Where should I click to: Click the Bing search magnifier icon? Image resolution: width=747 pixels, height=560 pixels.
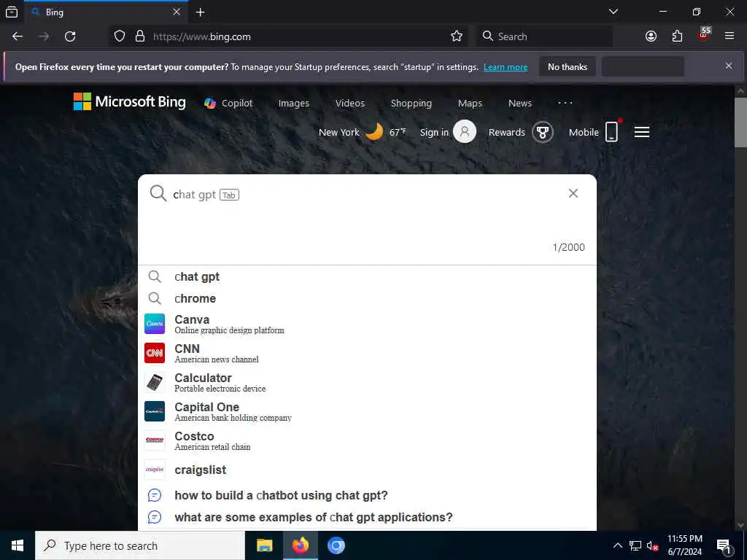pyautogui.click(x=158, y=193)
